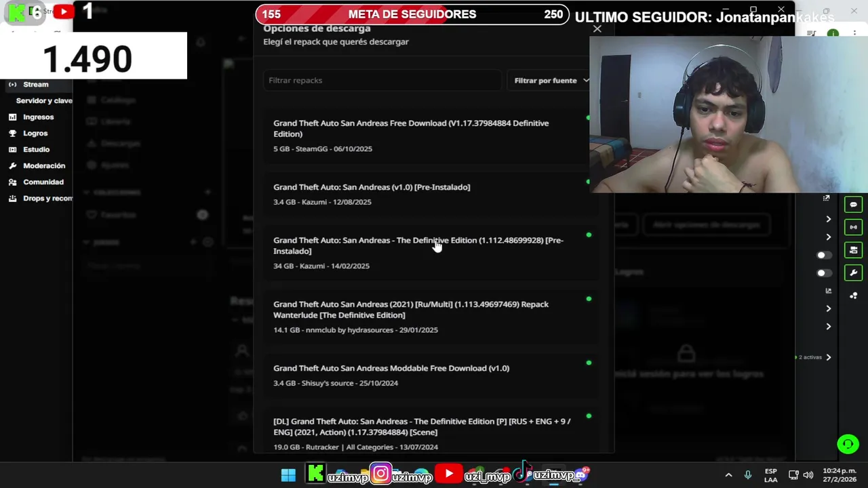Open the chat bubble panel icon
The height and width of the screenshot is (488, 868).
[x=853, y=205]
